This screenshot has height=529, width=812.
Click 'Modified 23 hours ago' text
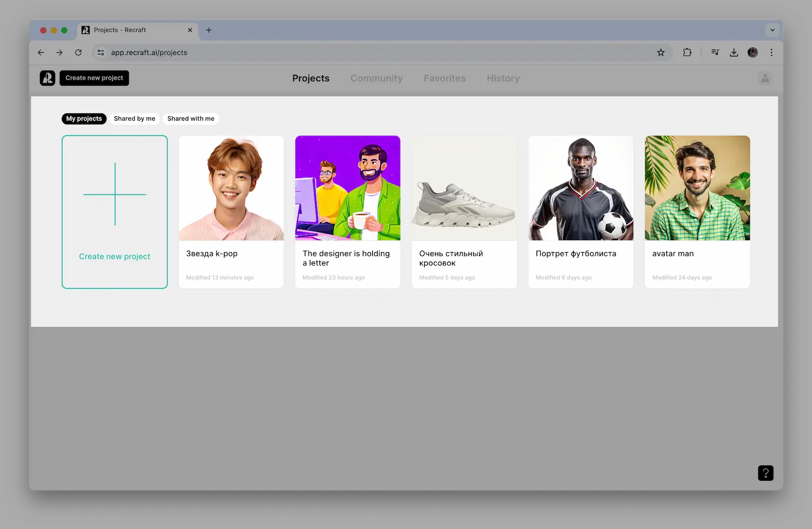333,278
